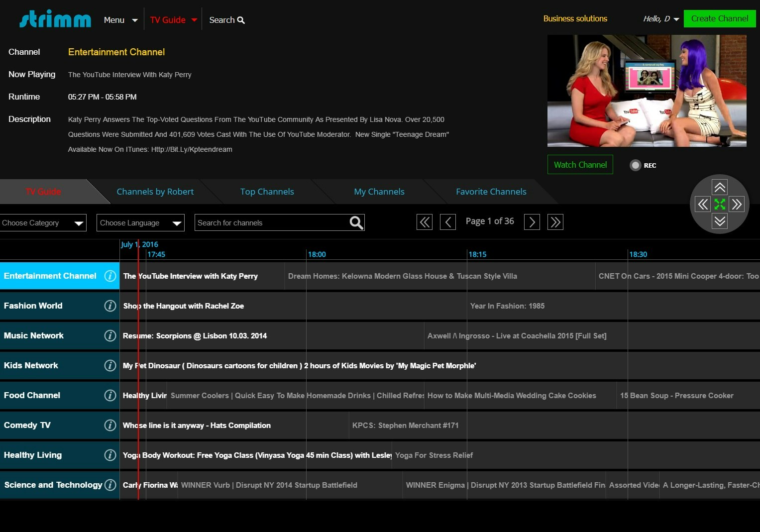Open the Search magnifier in the top bar
Screen dimensions: 760x532
pyautogui.click(x=241, y=20)
